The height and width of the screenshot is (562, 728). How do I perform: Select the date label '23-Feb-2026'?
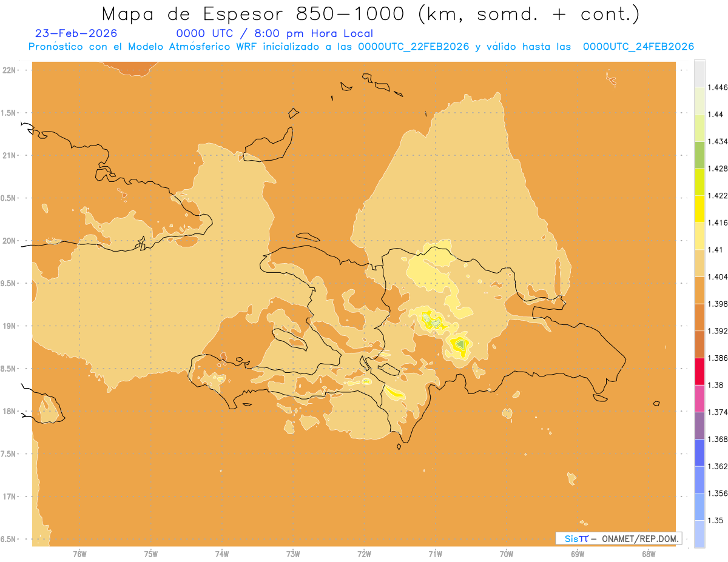tap(76, 33)
